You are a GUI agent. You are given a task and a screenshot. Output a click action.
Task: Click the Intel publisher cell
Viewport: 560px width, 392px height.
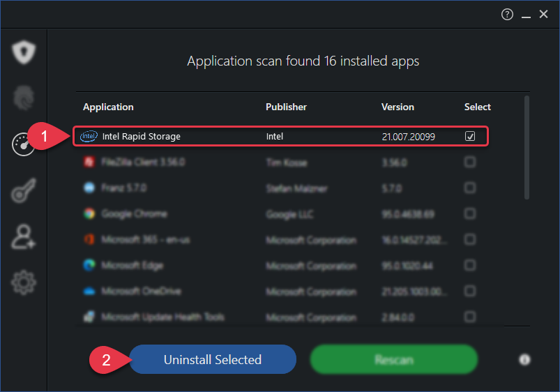pyautogui.click(x=275, y=137)
